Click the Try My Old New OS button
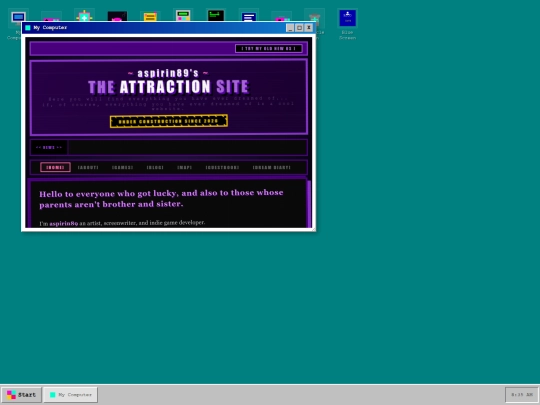This screenshot has height=405, width=540. (x=269, y=49)
